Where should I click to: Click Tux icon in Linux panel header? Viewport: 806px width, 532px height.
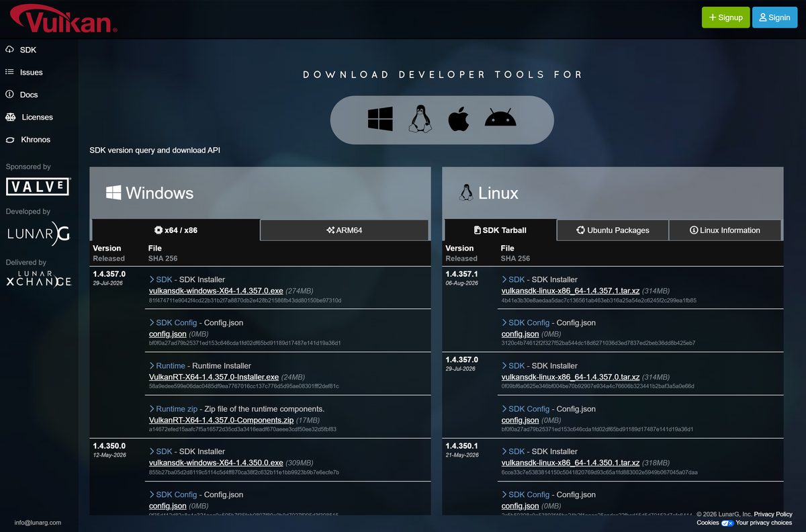point(465,193)
